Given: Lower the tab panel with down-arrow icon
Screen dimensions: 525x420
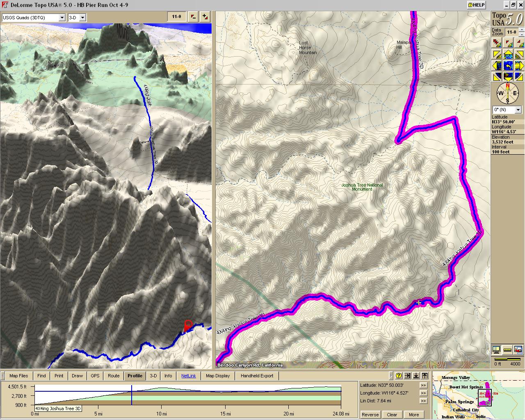Looking at the screenshot, I should coord(416,375).
